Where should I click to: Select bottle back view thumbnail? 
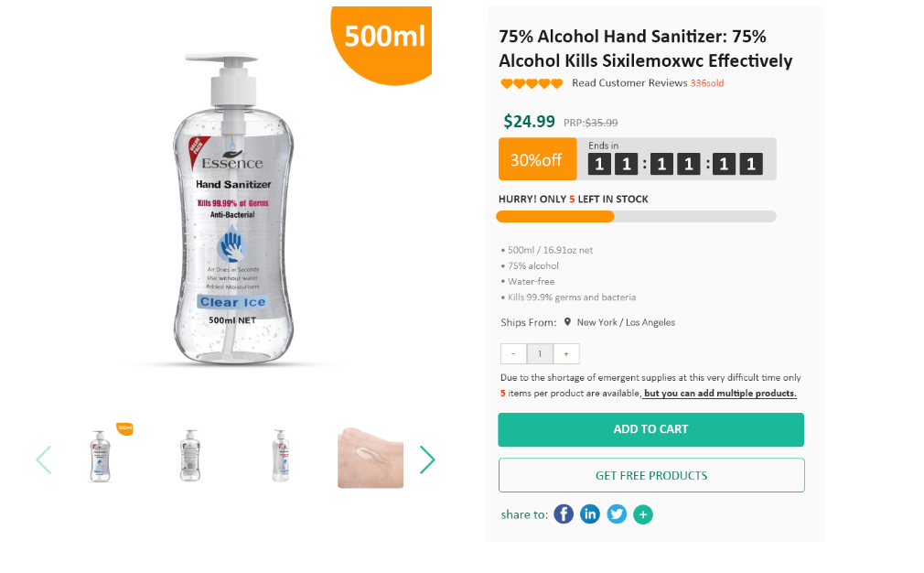tap(190, 456)
